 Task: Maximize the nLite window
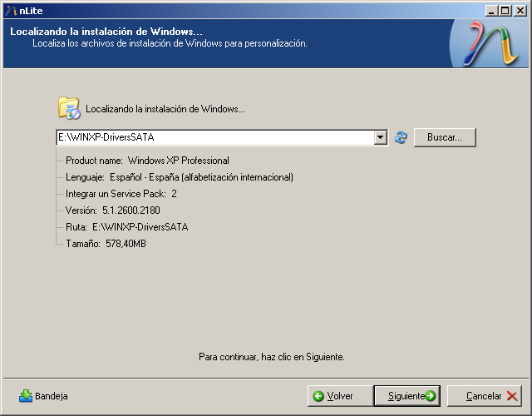[505, 11]
